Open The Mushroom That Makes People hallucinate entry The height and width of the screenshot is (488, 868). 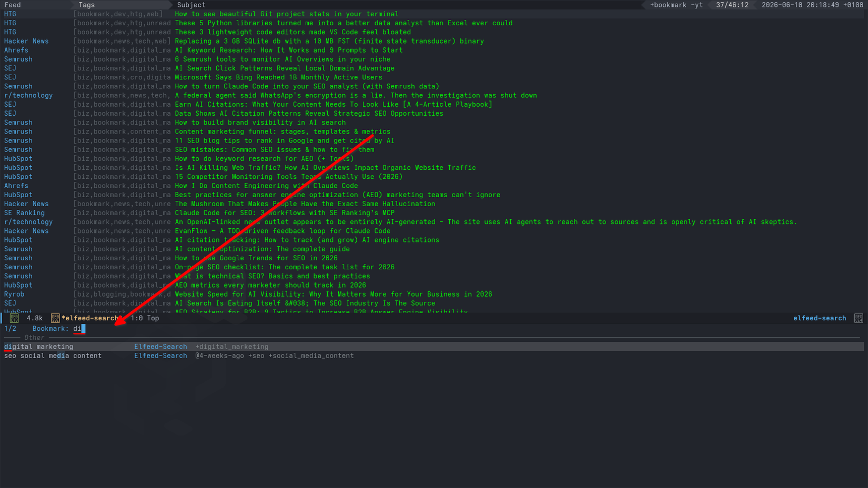tap(305, 204)
